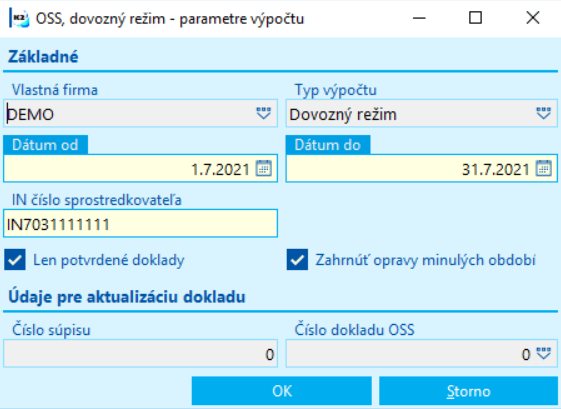
Task: Click the K2 application icon in title bar
Action: tap(19, 18)
